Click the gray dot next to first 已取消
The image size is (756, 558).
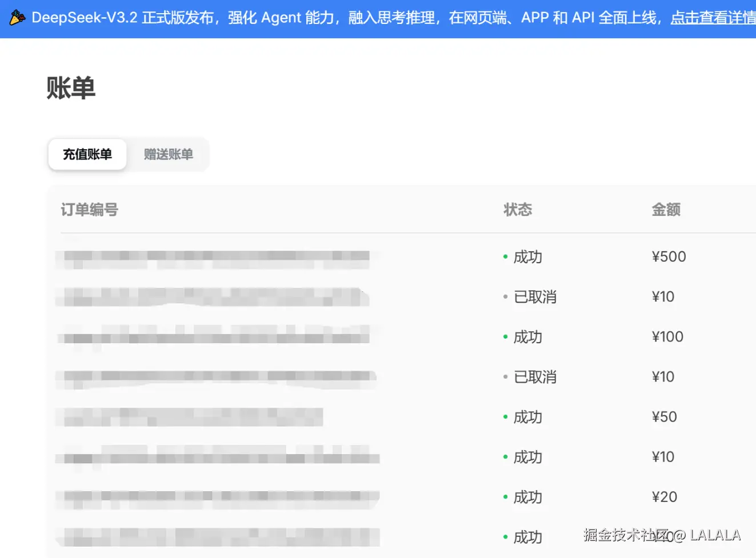505,298
